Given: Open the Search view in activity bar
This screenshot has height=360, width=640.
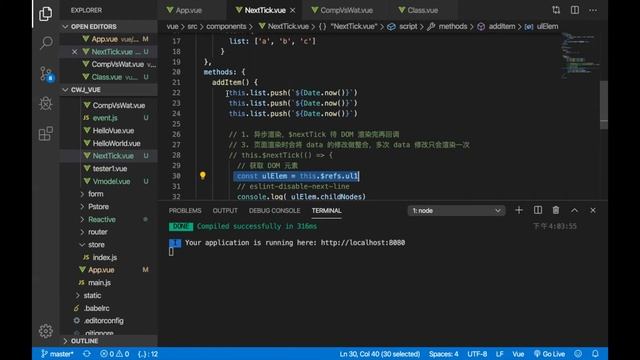Looking at the screenshot, I should 46,42.
